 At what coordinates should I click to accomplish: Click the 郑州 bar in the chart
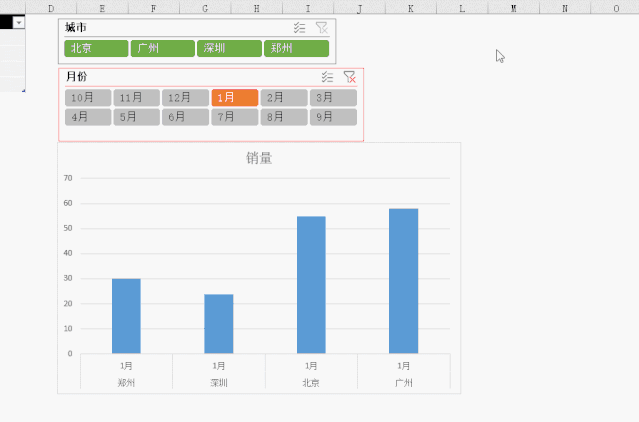[x=126, y=316]
